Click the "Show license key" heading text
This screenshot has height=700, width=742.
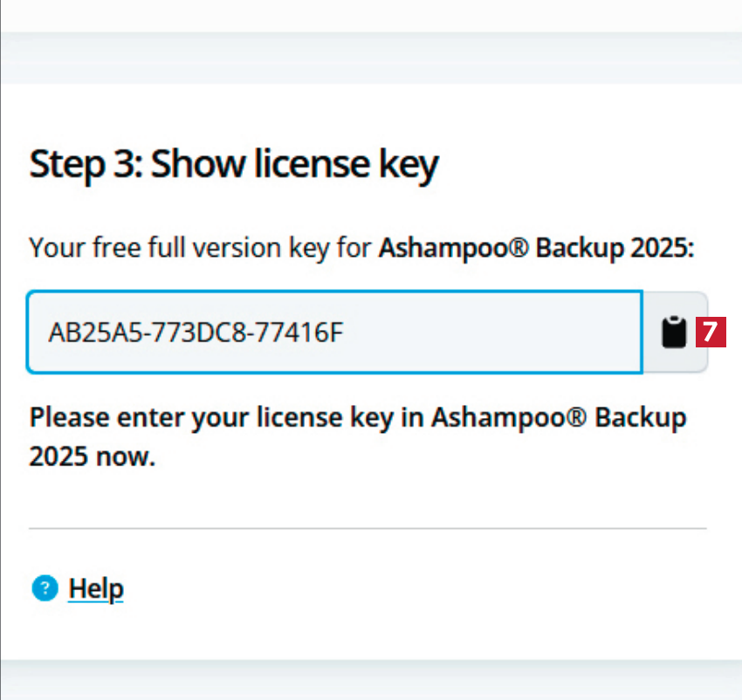pyautogui.click(x=294, y=165)
